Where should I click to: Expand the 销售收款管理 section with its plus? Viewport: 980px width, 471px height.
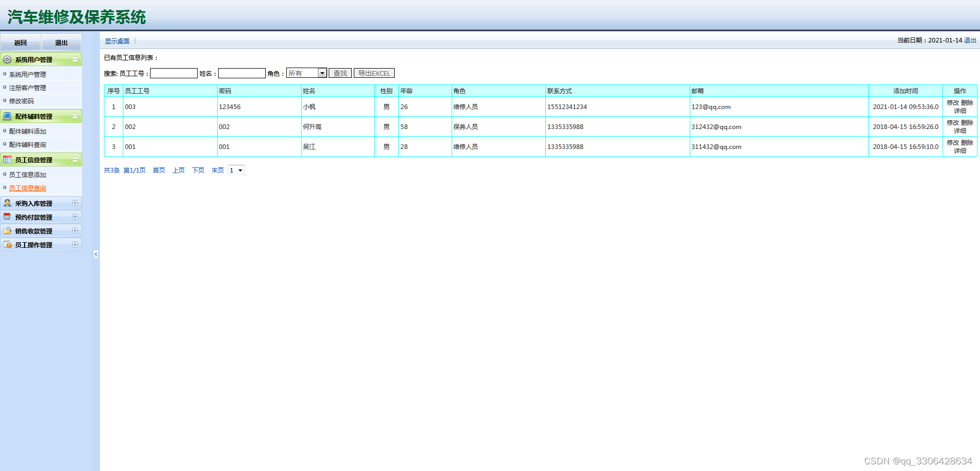(75, 231)
